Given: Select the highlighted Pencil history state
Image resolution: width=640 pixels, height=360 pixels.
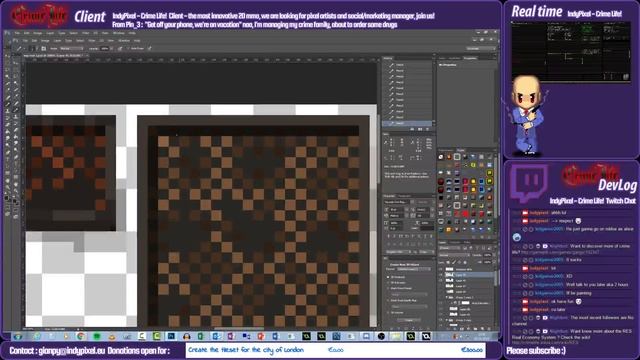Looking at the screenshot, I should 407,123.
